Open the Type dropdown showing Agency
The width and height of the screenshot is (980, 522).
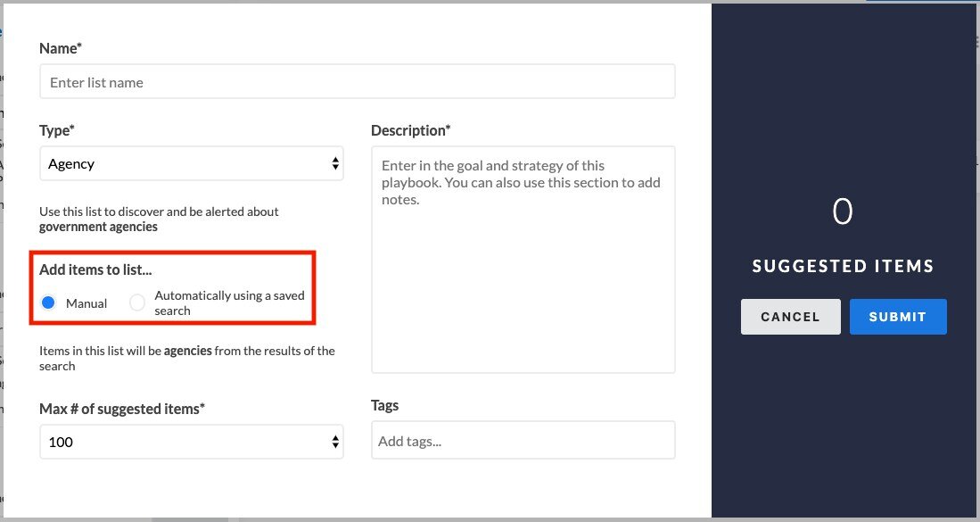coord(191,163)
